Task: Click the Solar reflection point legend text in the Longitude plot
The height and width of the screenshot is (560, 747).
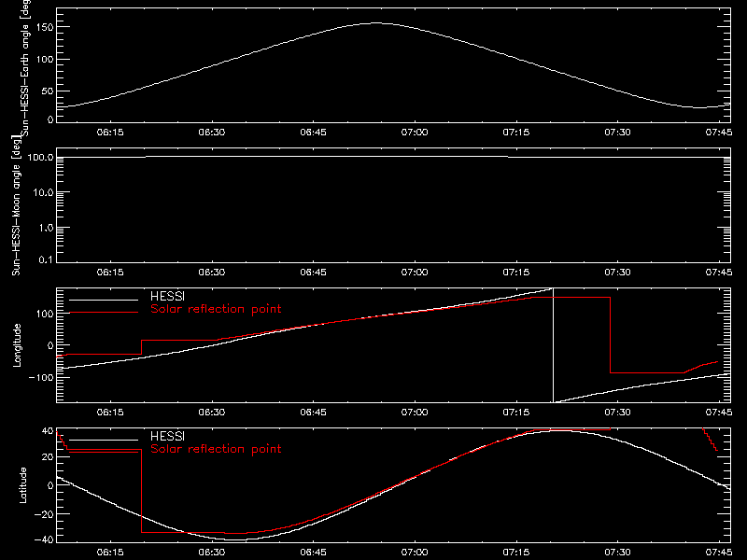Action: click(x=216, y=309)
